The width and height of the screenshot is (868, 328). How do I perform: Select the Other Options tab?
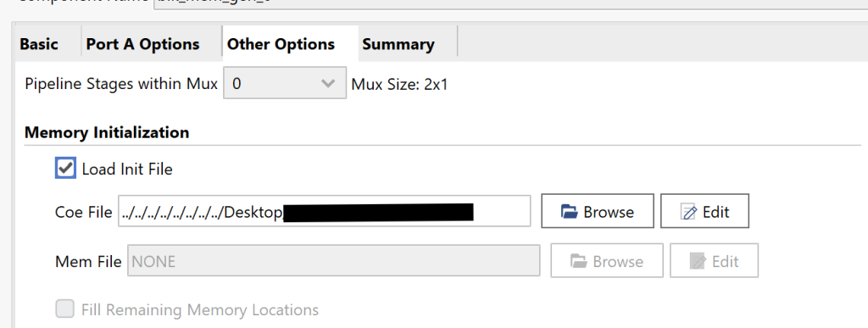[x=281, y=44]
